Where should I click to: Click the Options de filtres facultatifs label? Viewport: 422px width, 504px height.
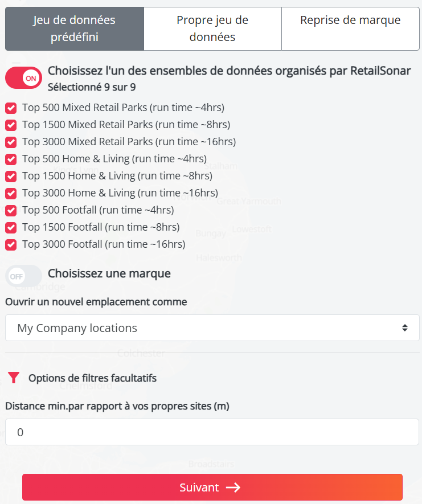[x=92, y=378]
